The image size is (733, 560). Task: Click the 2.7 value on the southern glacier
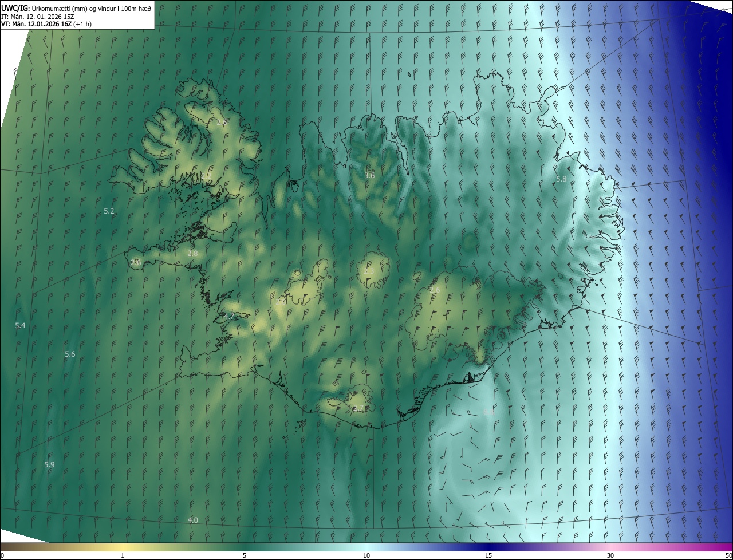point(358,408)
